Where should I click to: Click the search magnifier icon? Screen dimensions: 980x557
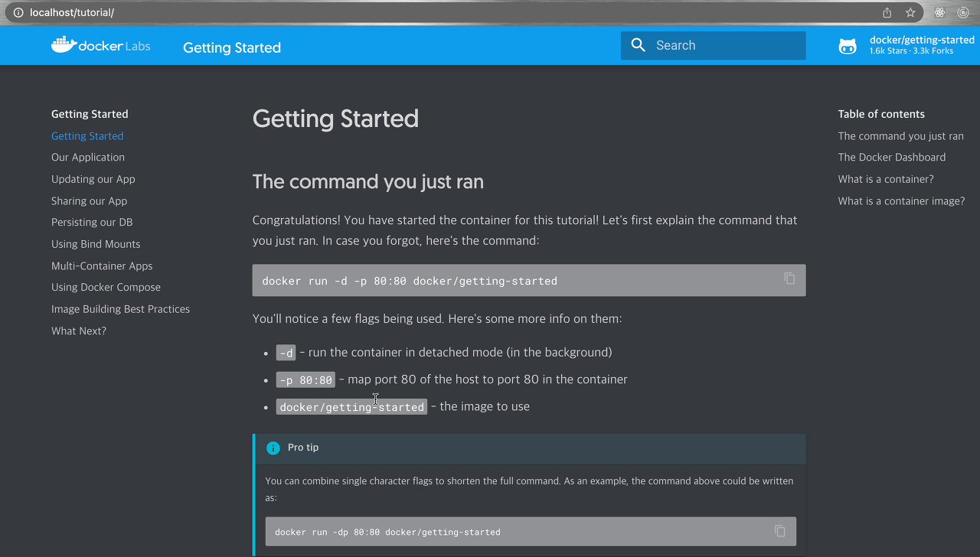click(639, 45)
